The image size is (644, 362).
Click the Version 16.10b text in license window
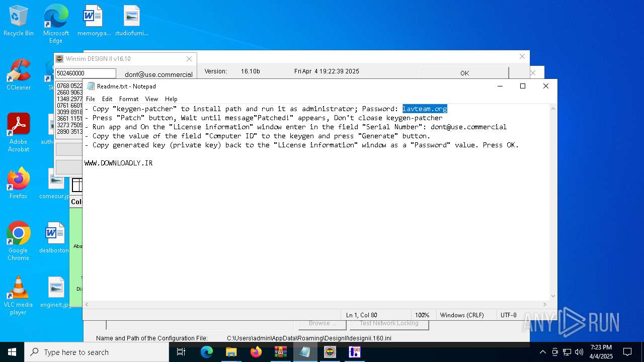[232, 71]
